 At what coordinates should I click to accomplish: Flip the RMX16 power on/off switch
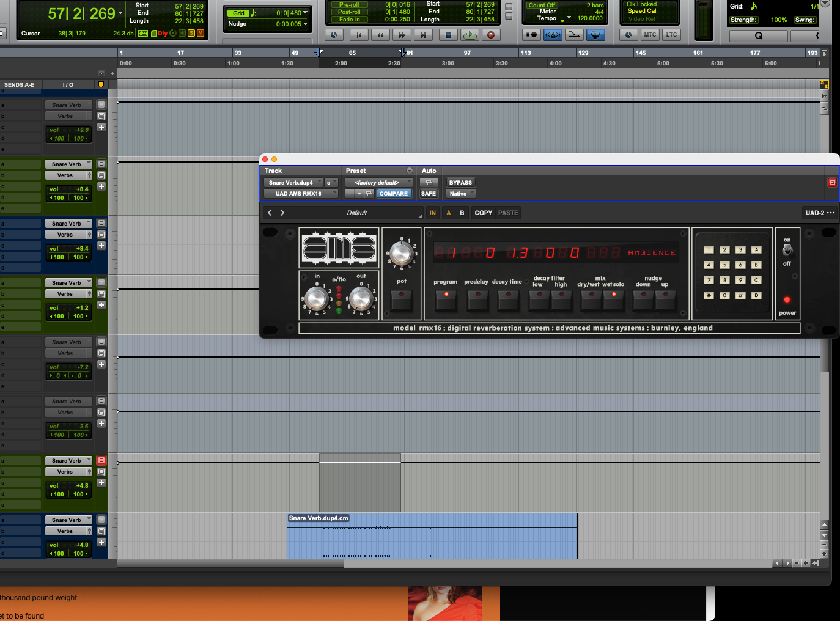pos(787,250)
